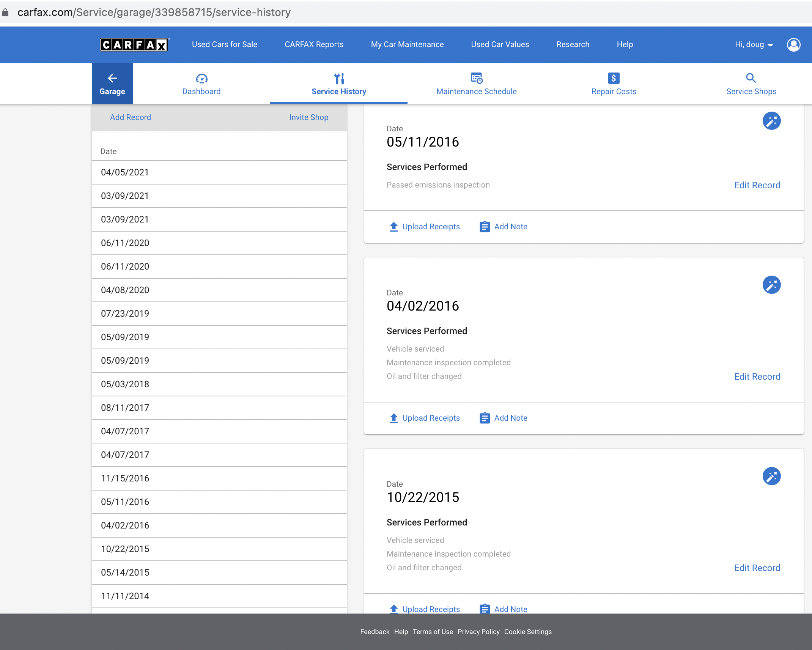Switch to Service Shops tab
Viewport: 812px width, 650px height.
pos(751,84)
